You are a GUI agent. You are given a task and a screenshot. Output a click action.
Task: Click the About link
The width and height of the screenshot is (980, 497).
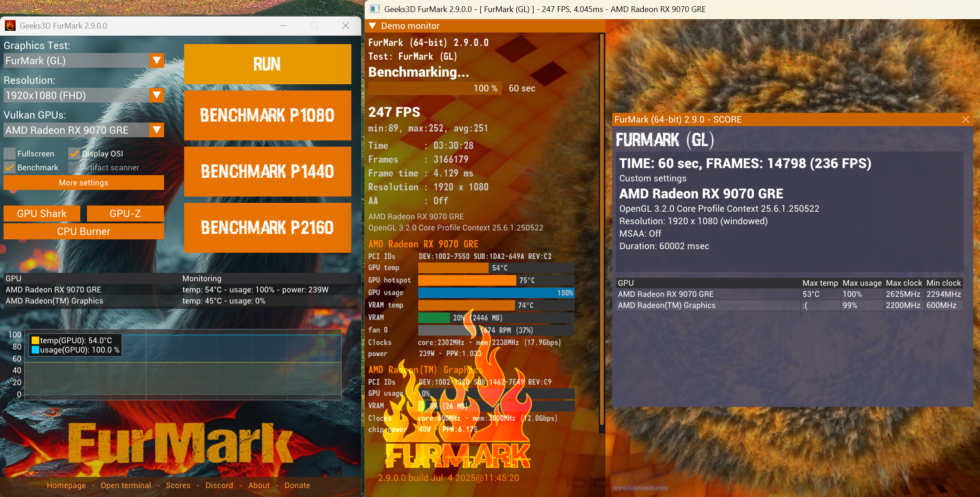pyautogui.click(x=259, y=485)
